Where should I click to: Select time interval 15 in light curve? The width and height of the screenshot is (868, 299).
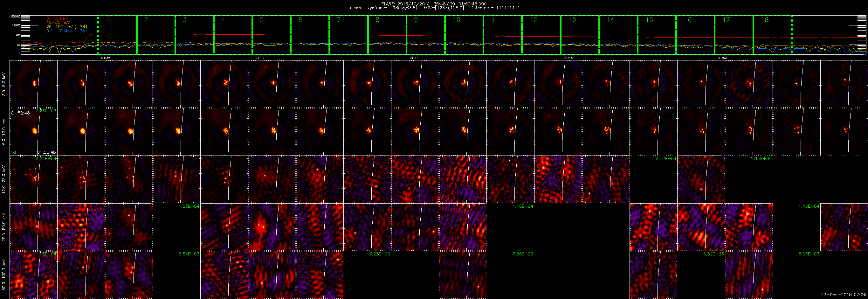coord(657,35)
